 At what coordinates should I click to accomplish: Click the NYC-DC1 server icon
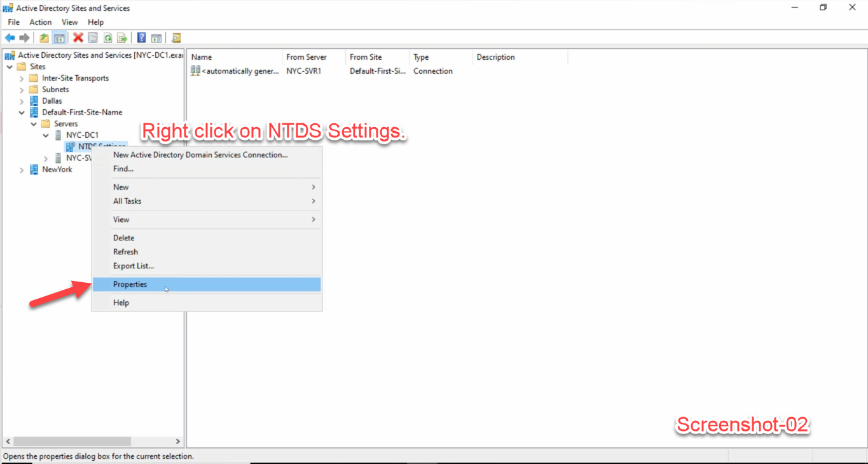(x=58, y=135)
